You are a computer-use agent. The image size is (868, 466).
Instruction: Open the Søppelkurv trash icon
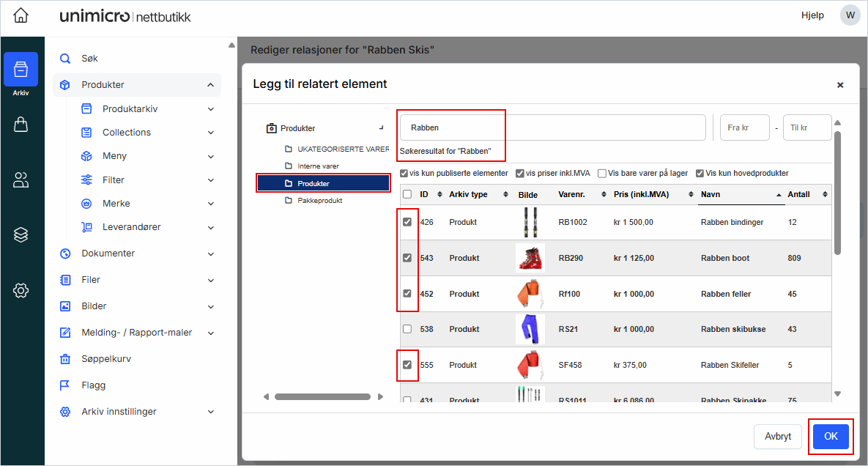(x=65, y=359)
